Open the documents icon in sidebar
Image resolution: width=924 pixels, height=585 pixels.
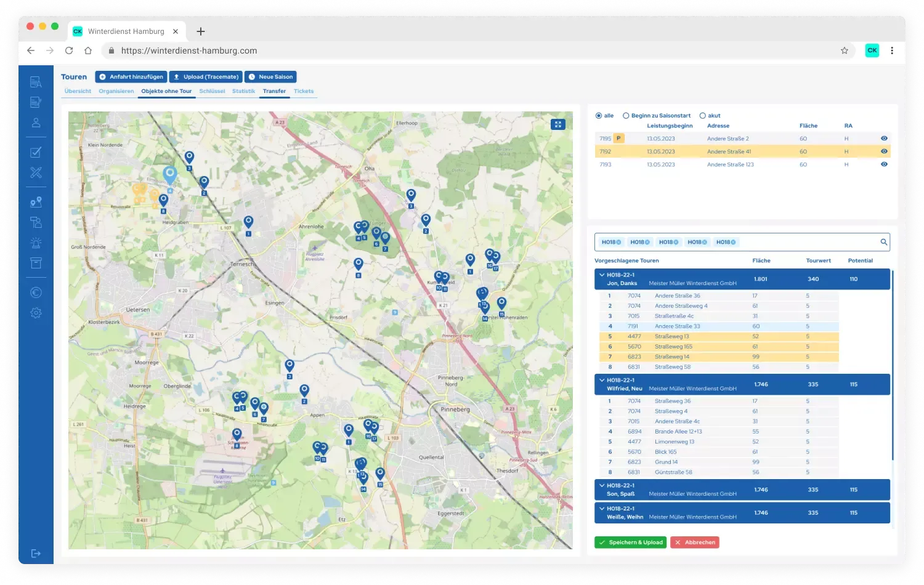(36, 82)
